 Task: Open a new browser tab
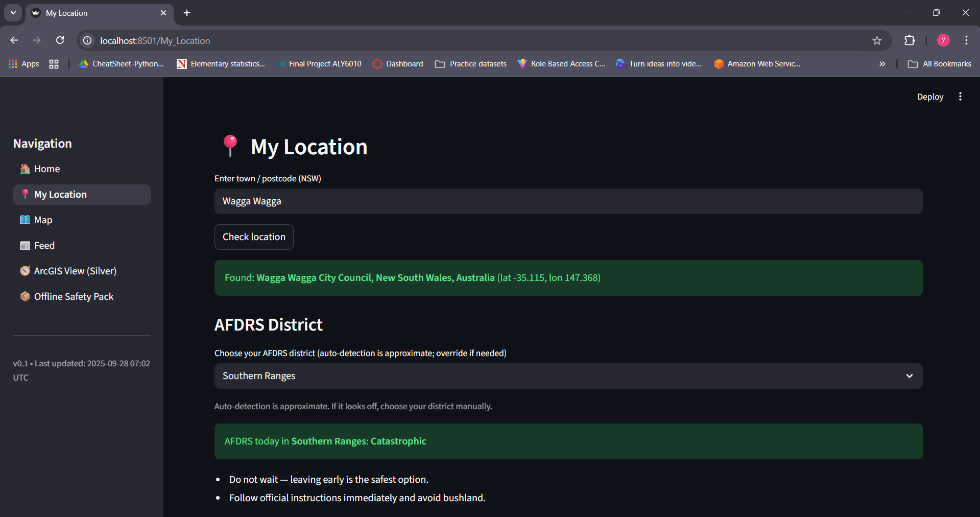(x=187, y=13)
